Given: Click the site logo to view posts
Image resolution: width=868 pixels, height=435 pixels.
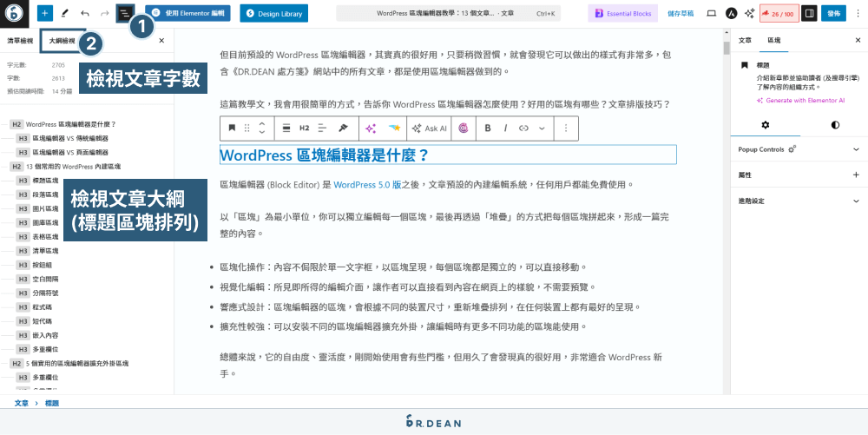Looking at the screenshot, I should click(x=13, y=13).
